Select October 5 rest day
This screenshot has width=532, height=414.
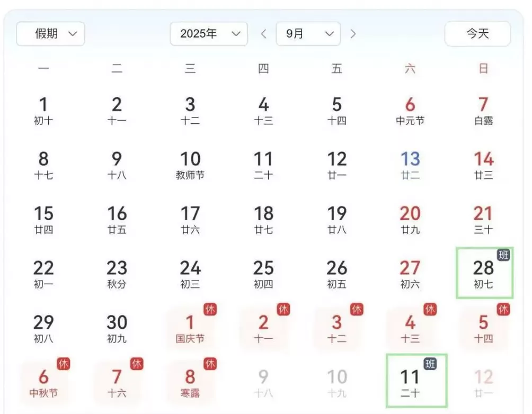(x=483, y=328)
